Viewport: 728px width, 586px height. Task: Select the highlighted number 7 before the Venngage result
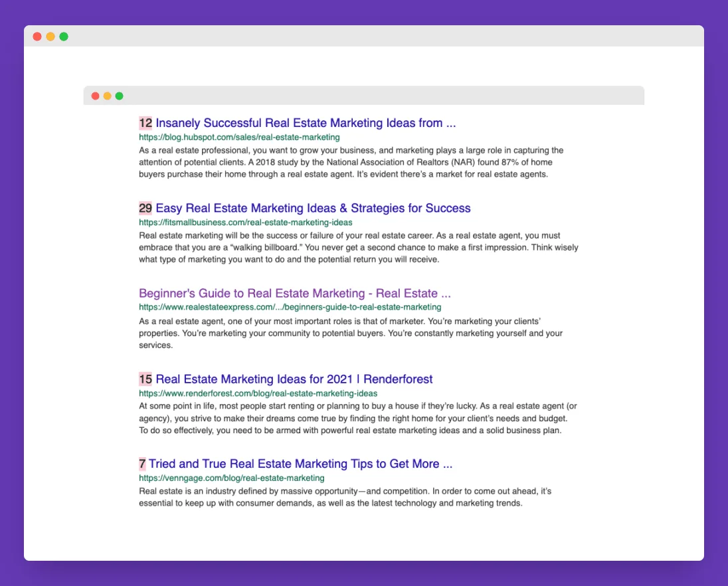(142, 464)
